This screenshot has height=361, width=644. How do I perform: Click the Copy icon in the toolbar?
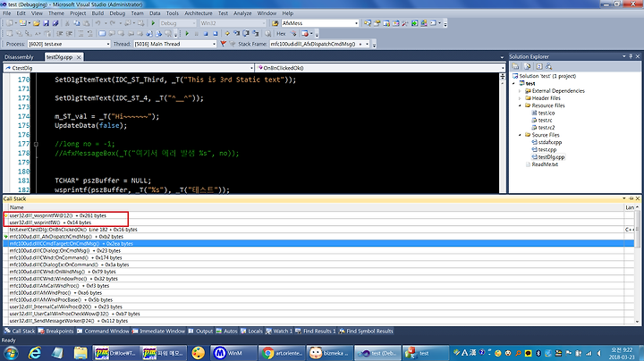pos(77,23)
